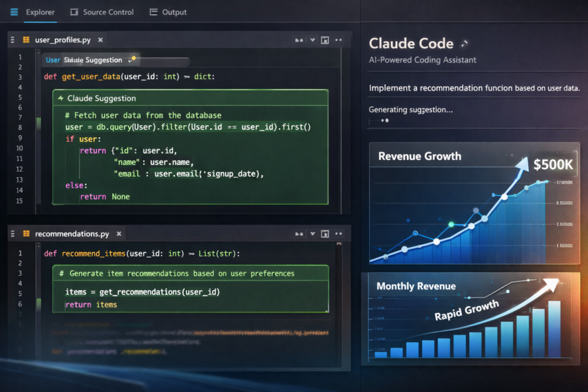
Task: Click the Rapid Growth label on Monthly Revenue chart
Action: tap(466, 310)
